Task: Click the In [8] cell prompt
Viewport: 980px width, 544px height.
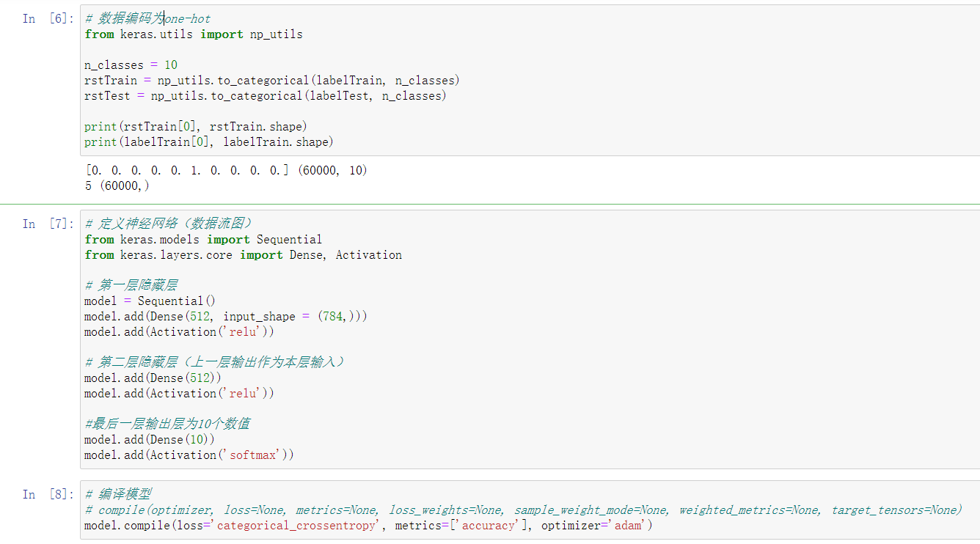Action: [44, 495]
